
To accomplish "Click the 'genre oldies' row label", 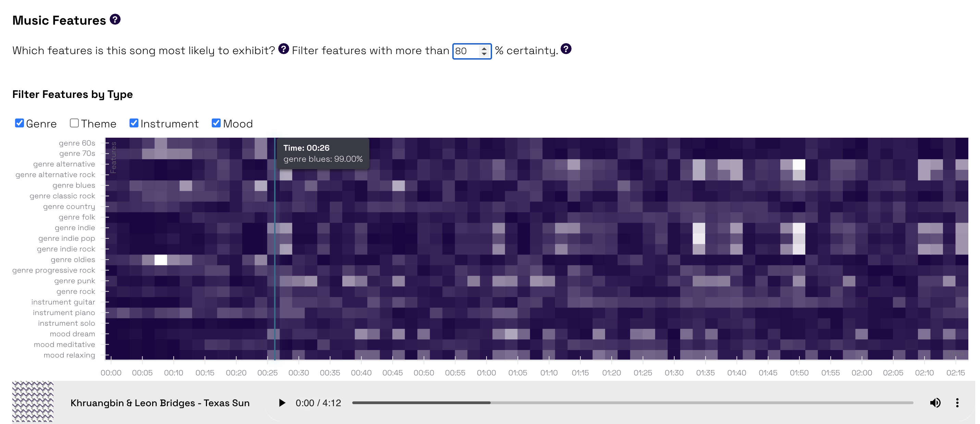I will [x=73, y=260].
